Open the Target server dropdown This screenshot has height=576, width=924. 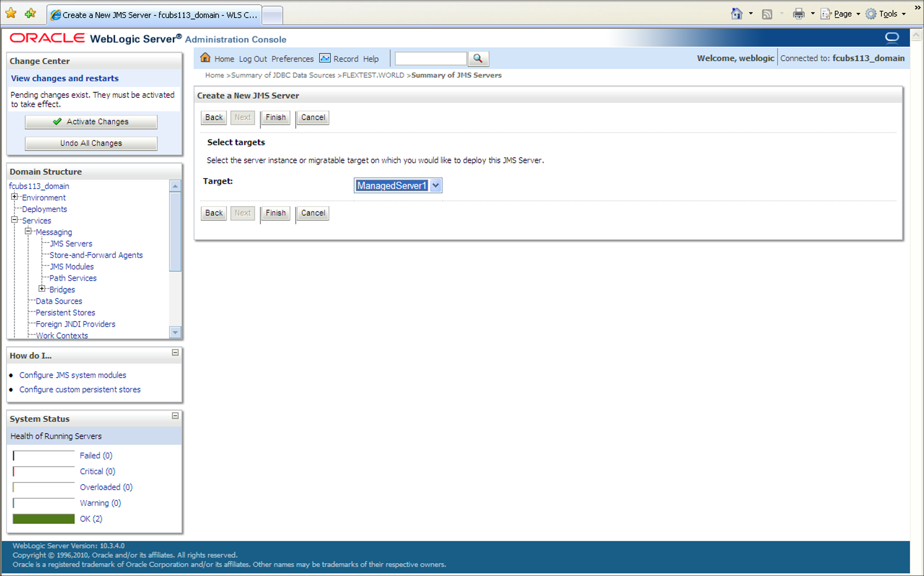436,186
